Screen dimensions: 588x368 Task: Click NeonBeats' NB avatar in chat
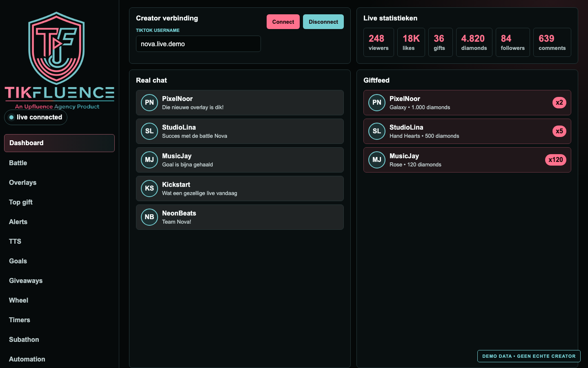pos(149,217)
